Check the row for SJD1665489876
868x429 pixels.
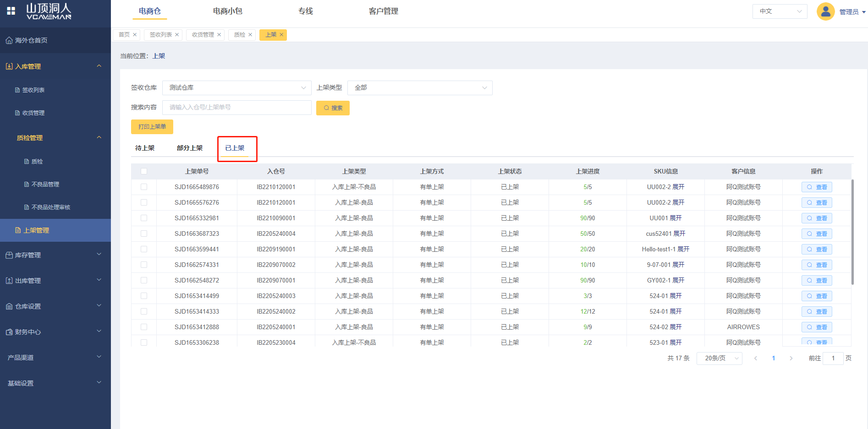point(144,187)
